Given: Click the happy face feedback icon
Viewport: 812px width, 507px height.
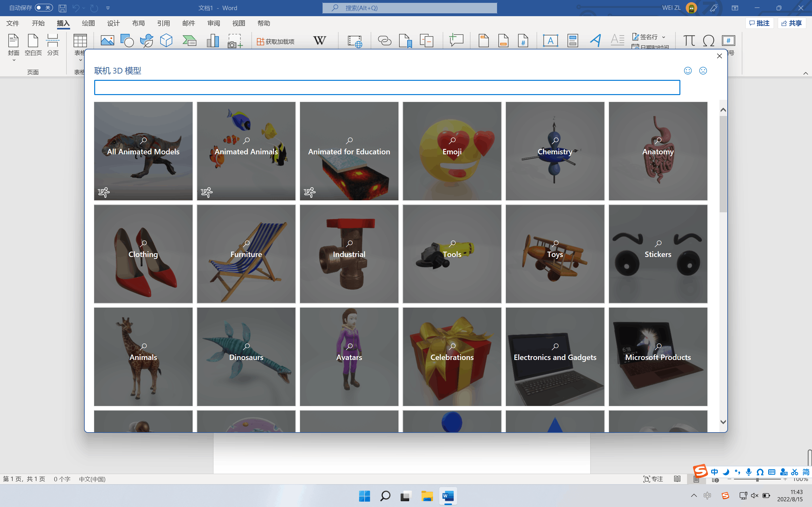Looking at the screenshot, I should [688, 71].
